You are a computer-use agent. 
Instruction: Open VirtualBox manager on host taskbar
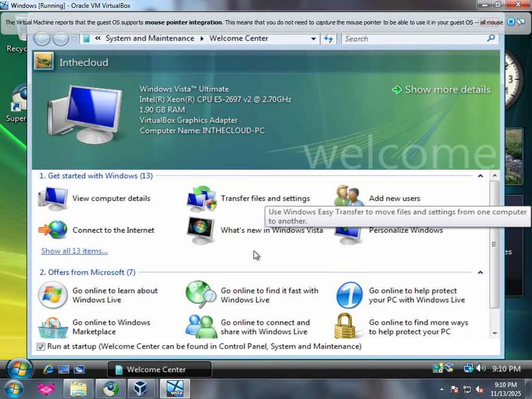tap(140, 389)
